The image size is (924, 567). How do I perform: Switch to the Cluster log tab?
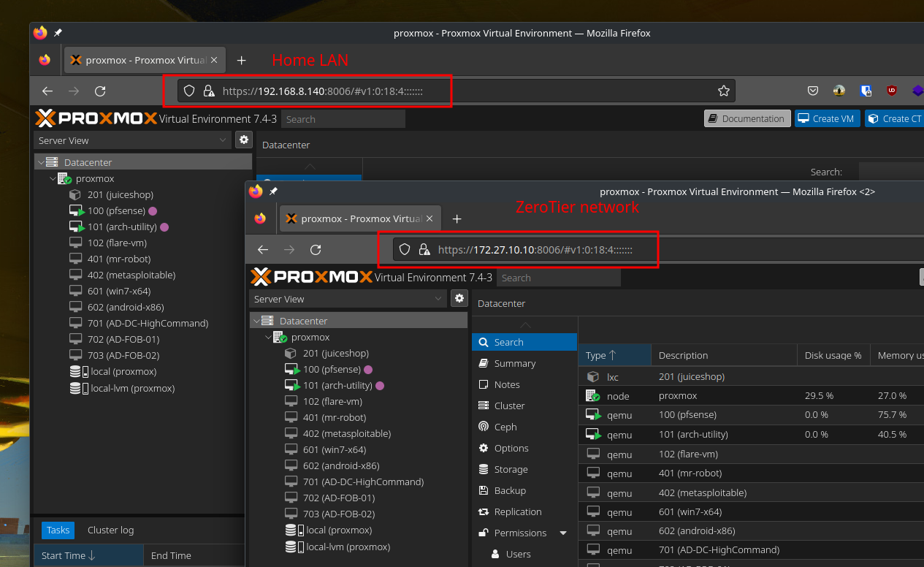point(110,530)
